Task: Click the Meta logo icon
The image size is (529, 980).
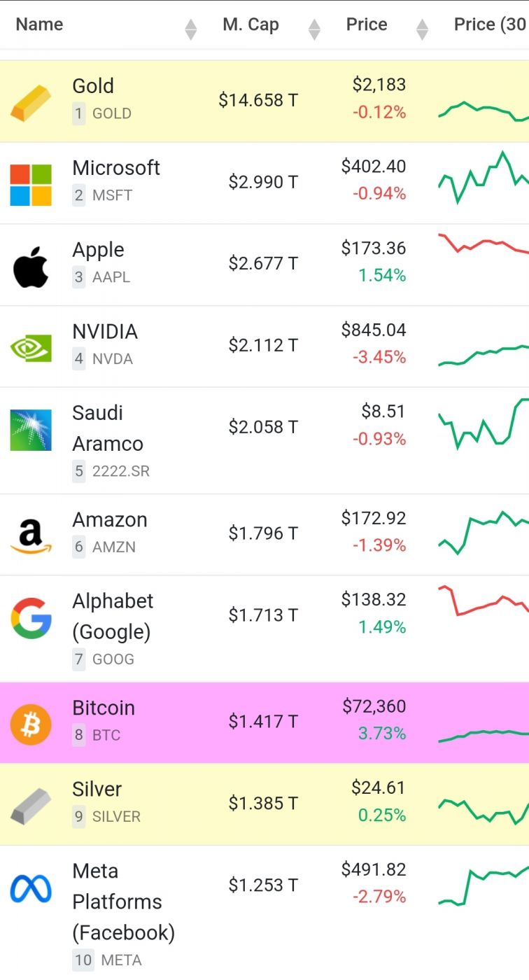Action: 31,889
